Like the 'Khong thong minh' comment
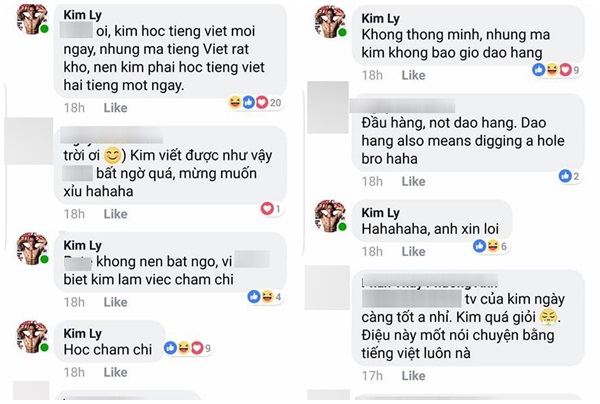The width and height of the screenshot is (600, 404). pyautogui.click(x=413, y=75)
